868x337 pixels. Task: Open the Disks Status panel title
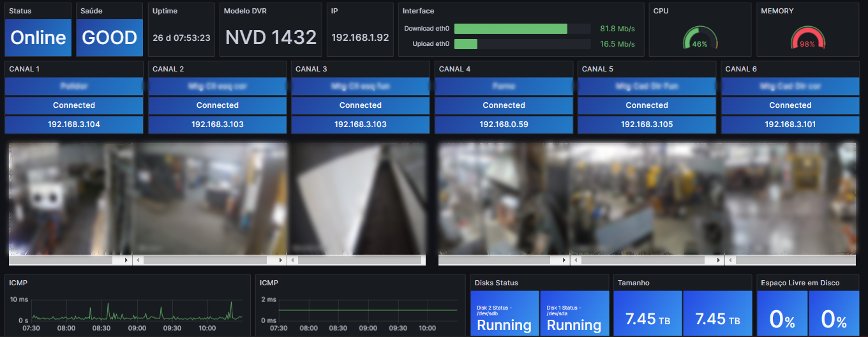[497, 283]
